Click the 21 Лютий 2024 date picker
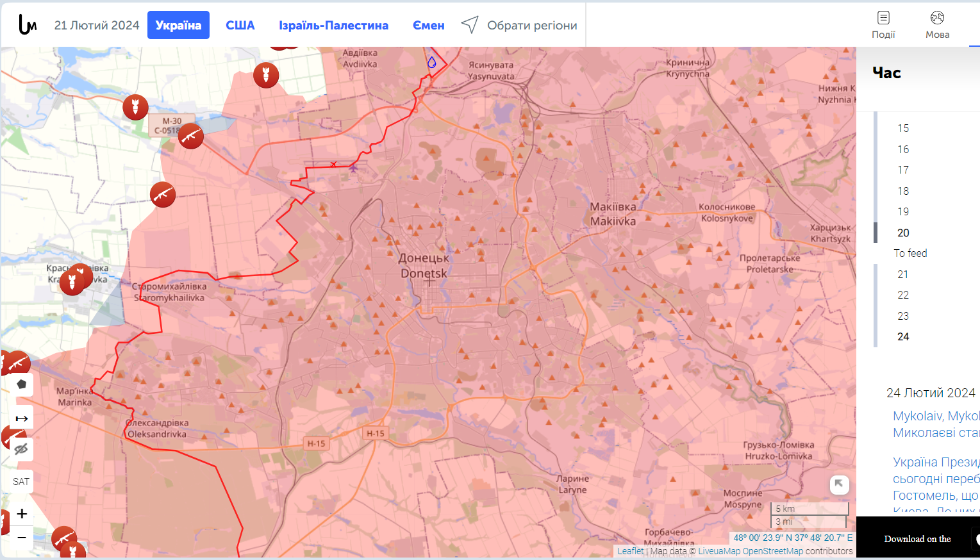This screenshot has height=560, width=980. [97, 25]
